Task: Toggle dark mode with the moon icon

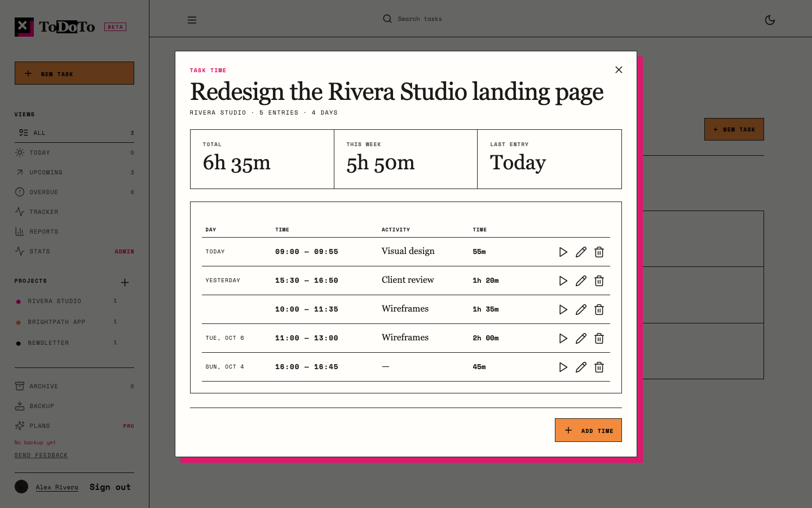Action: click(770, 20)
